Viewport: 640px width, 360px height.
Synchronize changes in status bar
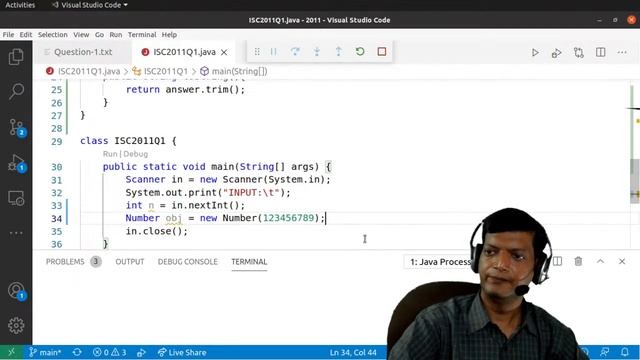pyautogui.click(x=77, y=352)
